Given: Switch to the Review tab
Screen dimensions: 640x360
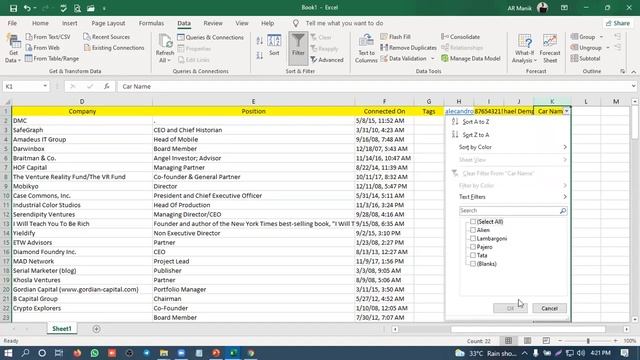Looking at the screenshot, I should 213,23.
